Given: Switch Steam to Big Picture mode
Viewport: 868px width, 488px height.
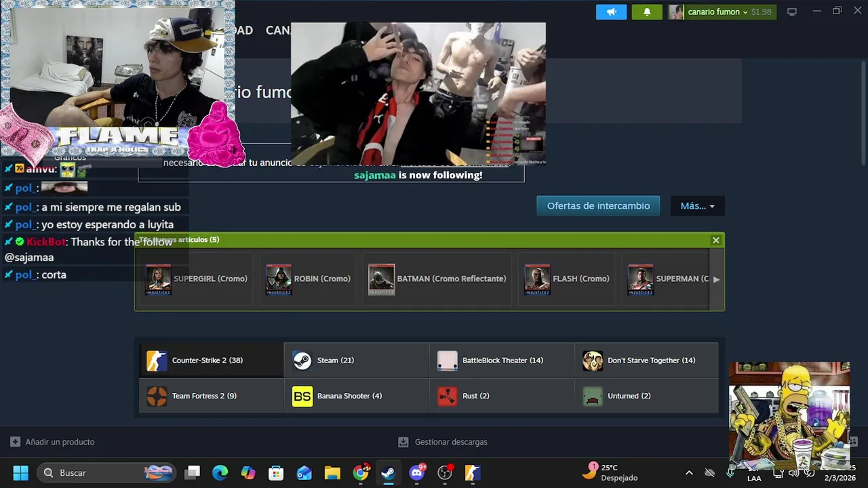Looking at the screenshot, I should (791, 12).
